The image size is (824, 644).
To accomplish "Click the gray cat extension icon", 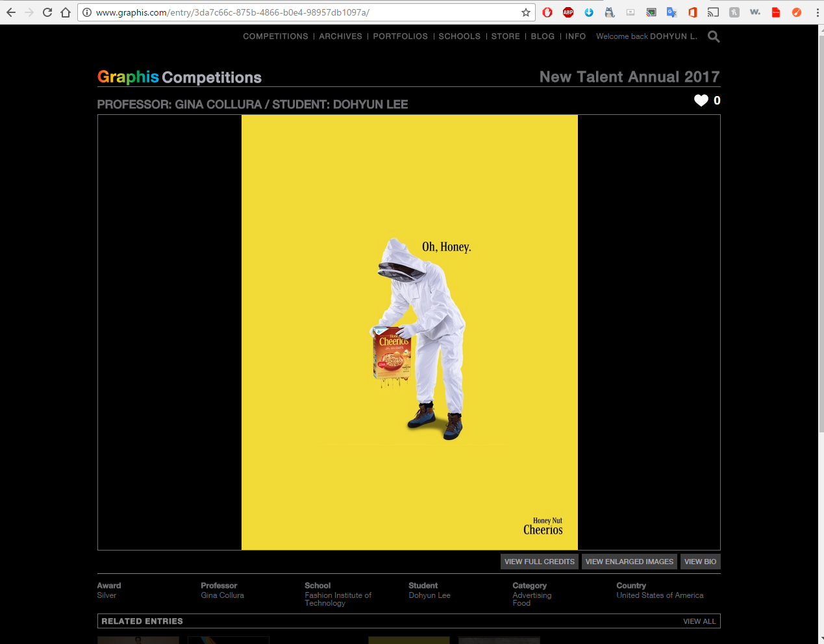I will [x=610, y=12].
